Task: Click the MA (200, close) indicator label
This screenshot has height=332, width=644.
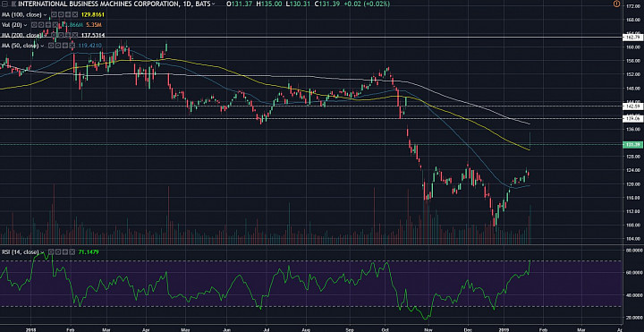Action: pyautogui.click(x=21, y=35)
